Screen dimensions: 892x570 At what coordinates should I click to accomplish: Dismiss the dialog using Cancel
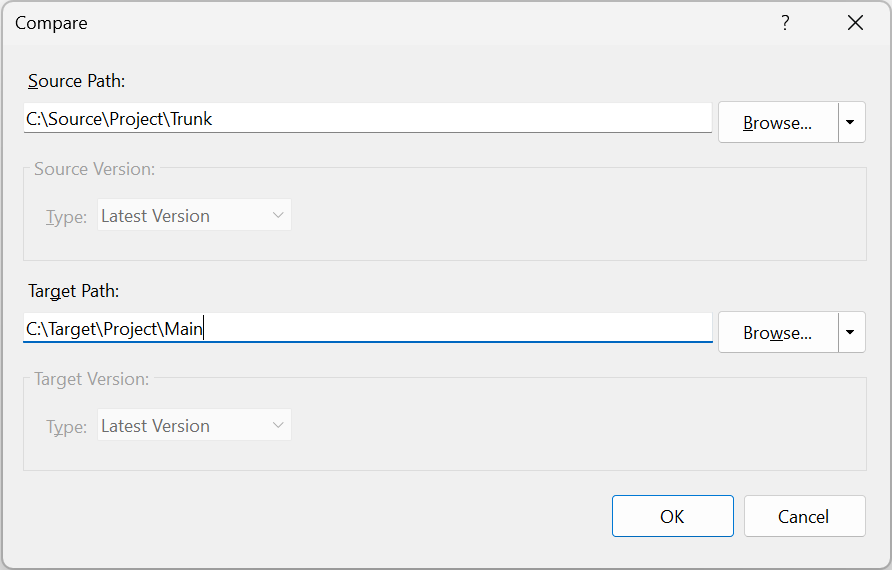(804, 516)
